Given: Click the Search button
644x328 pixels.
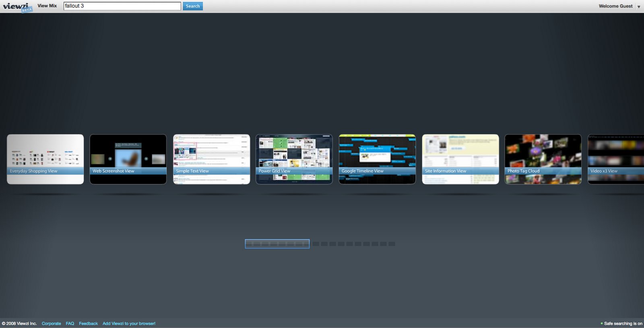Looking at the screenshot, I should tap(193, 6).
